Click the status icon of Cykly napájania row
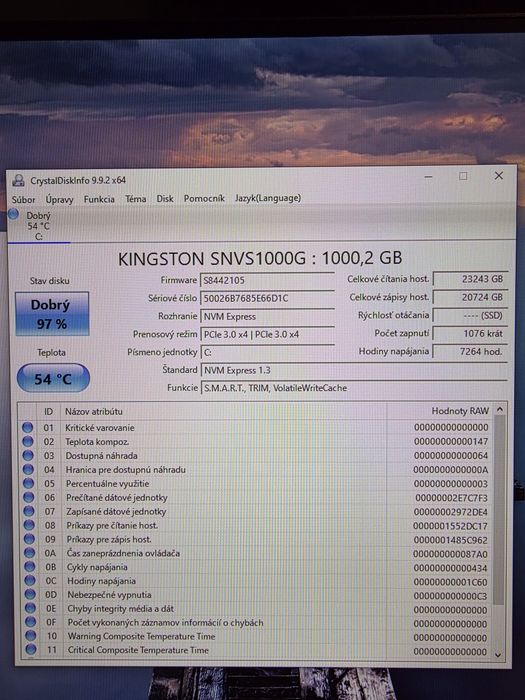This screenshot has width=525, height=700. pos(30,567)
